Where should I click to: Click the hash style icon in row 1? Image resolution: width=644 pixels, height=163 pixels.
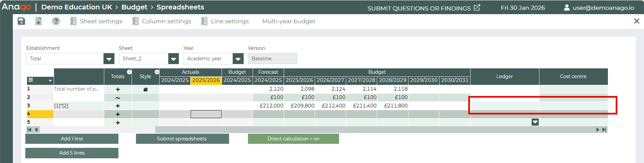(145, 89)
